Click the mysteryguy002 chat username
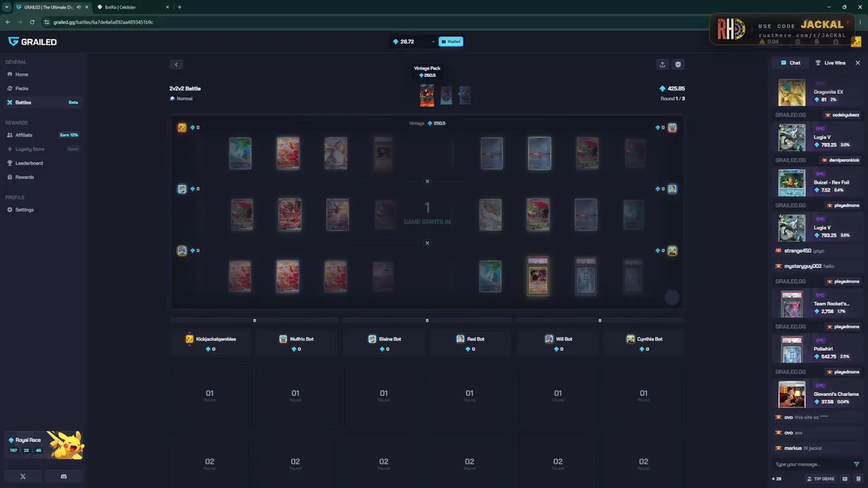Screen dimensions: 868x488 [x=803, y=266]
